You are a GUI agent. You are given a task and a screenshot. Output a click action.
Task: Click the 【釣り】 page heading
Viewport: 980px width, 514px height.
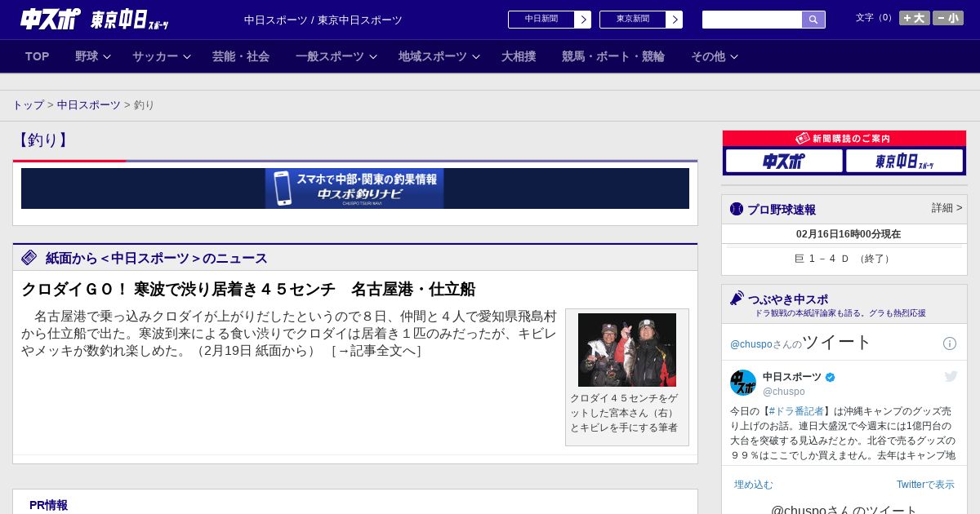coord(42,140)
